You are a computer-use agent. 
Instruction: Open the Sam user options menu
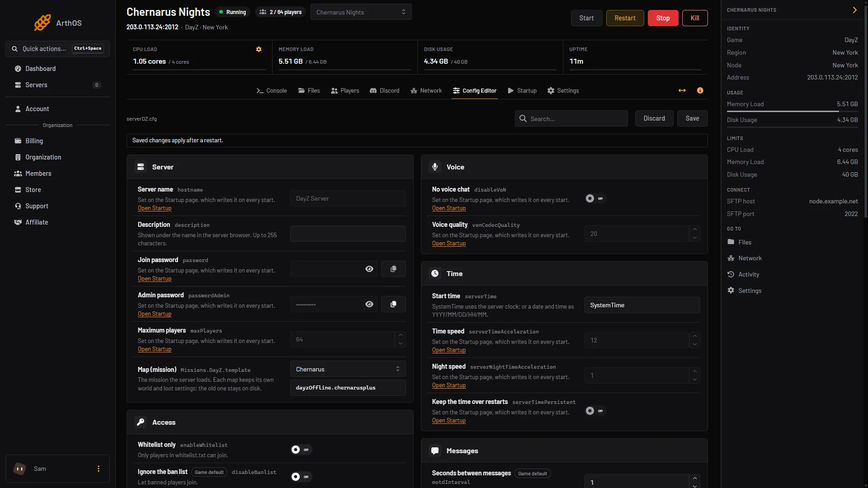(99, 469)
